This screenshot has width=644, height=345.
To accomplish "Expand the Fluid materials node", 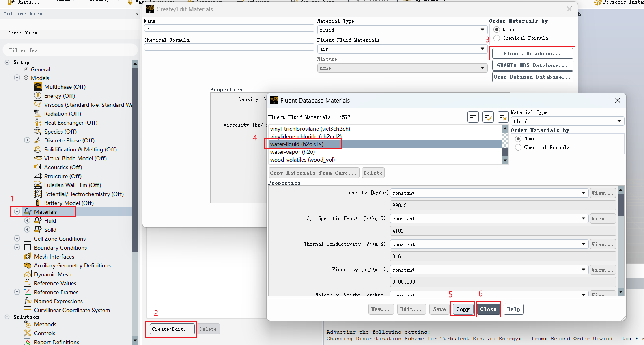I will pos(27,220).
